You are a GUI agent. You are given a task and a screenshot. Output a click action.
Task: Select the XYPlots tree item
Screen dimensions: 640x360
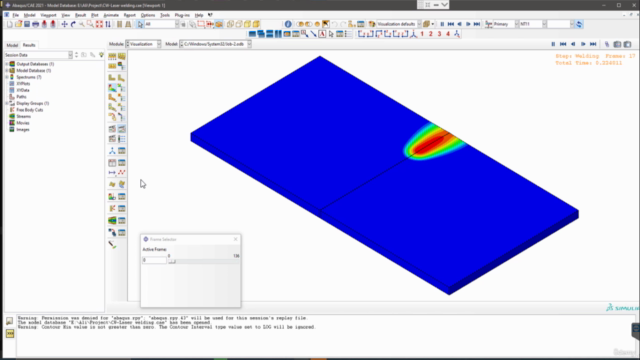(x=23, y=84)
